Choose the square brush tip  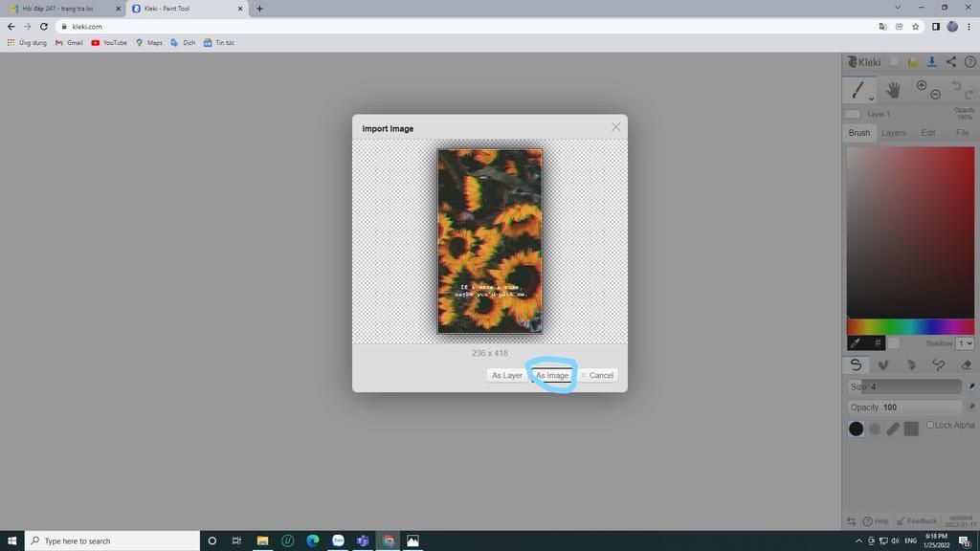click(x=911, y=429)
